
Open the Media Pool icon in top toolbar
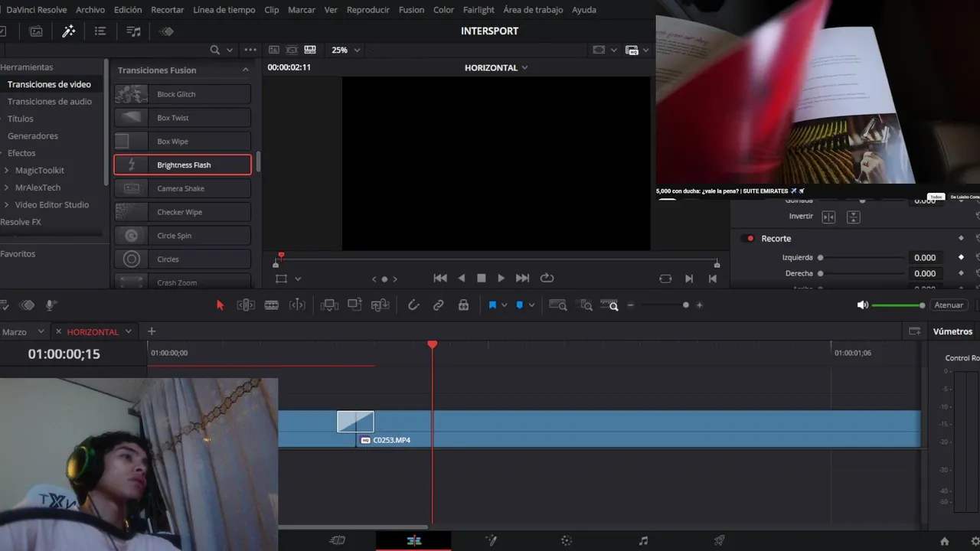pyautogui.click(x=36, y=31)
